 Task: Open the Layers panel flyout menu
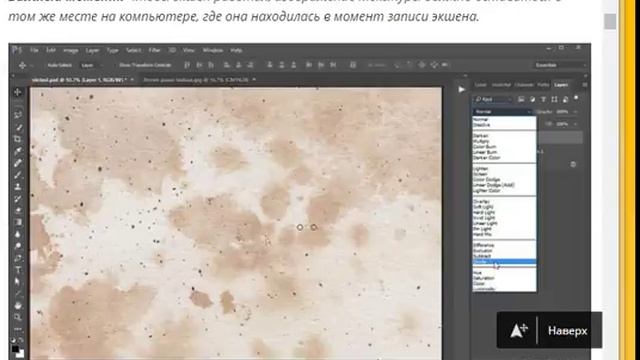point(584,85)
